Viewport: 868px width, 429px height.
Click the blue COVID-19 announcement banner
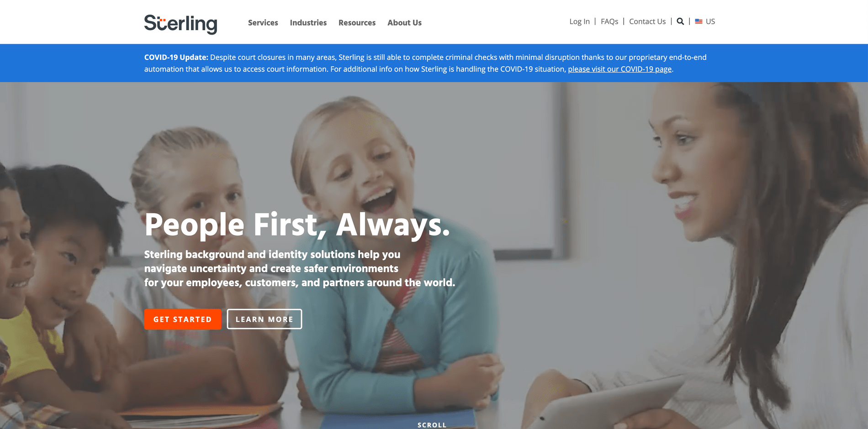(x=434, y=63)
